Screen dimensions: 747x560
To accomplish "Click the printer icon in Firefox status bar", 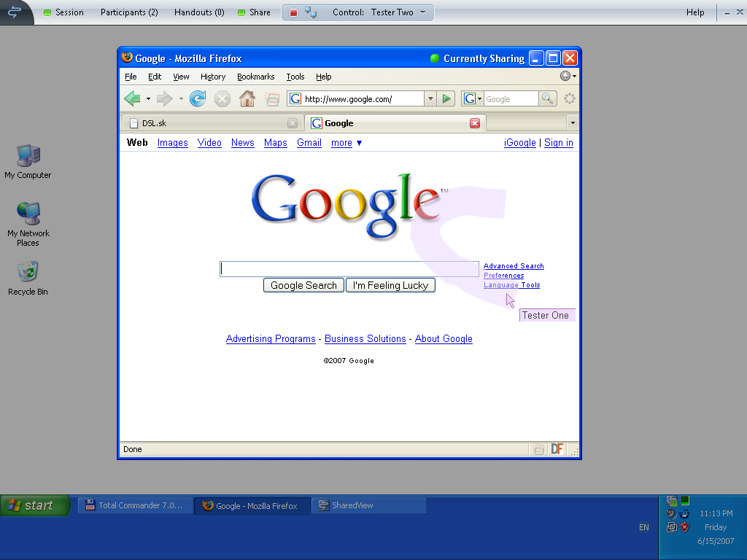I will [539, 449].
